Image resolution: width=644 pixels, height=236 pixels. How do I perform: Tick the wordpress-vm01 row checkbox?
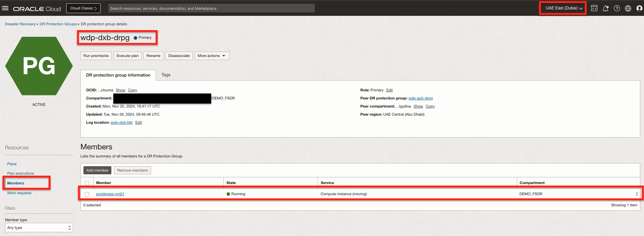(87, 194)
